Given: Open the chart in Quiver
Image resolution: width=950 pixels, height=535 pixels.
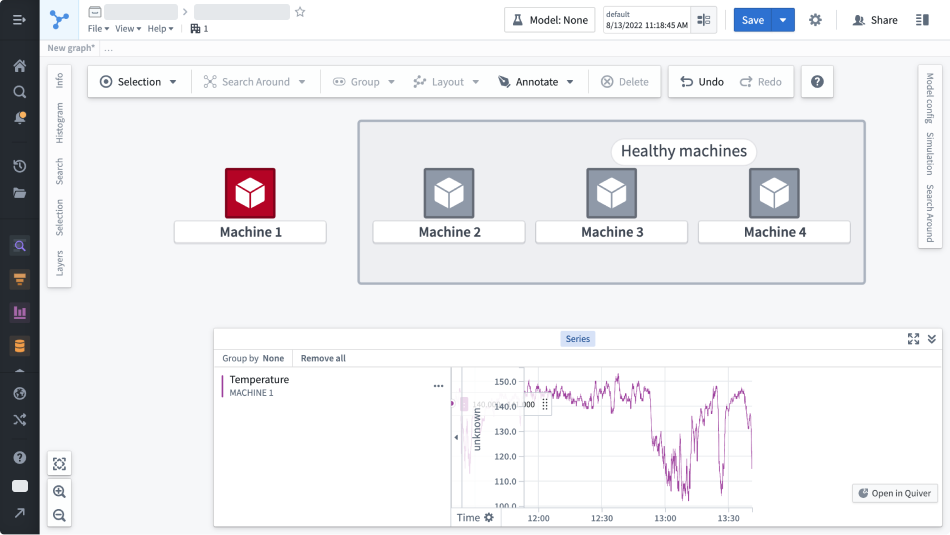Looking at the screenshot, I should pyautogui.click(x=895, y=493).
